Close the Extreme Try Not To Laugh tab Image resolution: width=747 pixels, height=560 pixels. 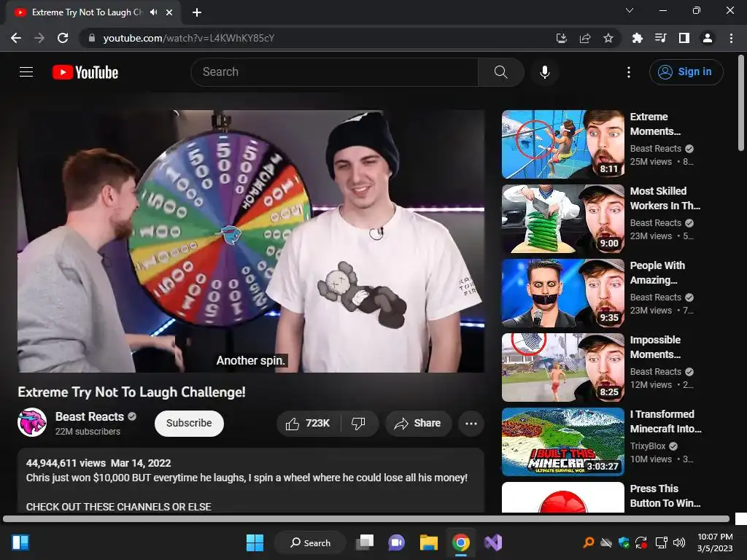(x=169, y=12)
